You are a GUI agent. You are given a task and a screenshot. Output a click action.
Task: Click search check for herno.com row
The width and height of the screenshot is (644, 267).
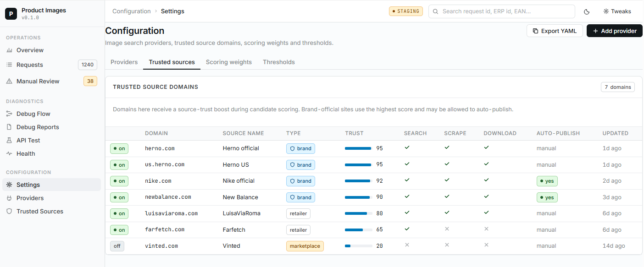point(407,147)
